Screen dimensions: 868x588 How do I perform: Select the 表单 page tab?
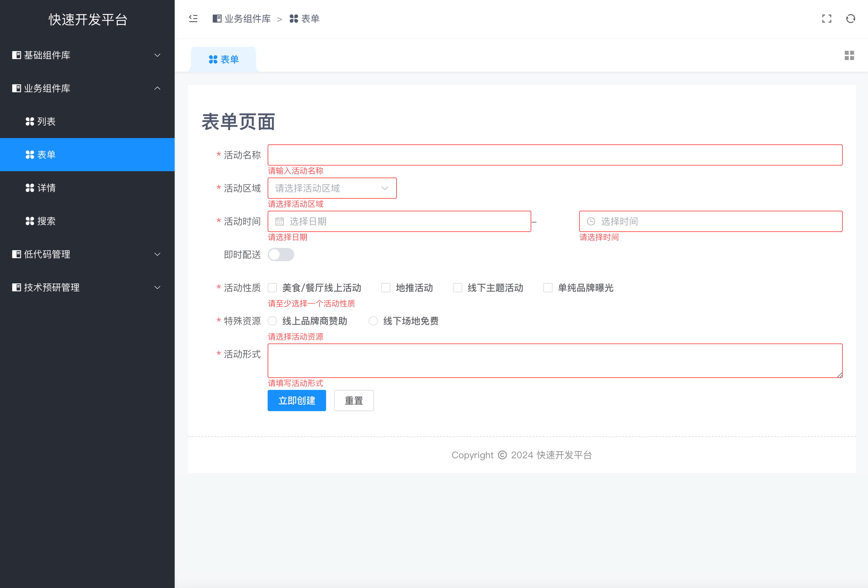click(x=223, y=59)
